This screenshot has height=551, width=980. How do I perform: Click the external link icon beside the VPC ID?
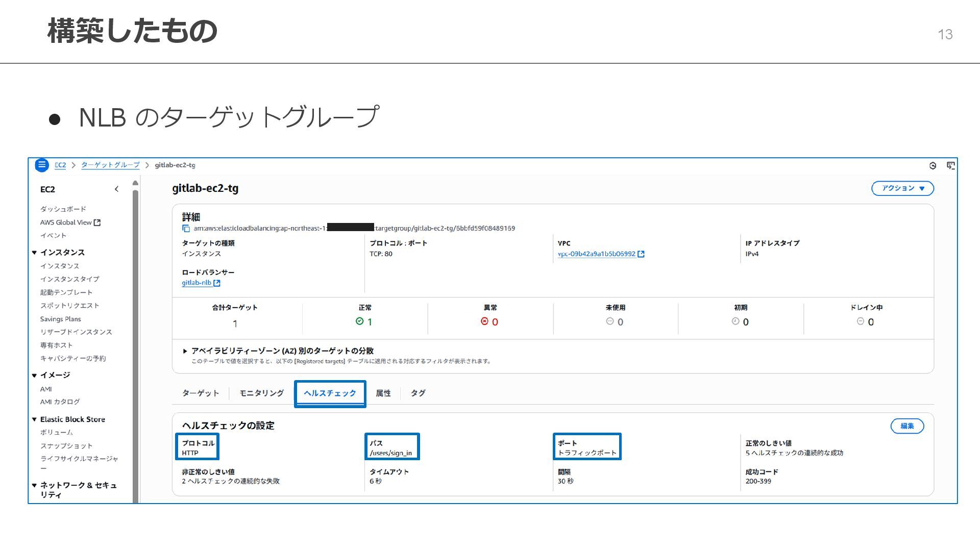pyautogui.click(x=641, y=254)
